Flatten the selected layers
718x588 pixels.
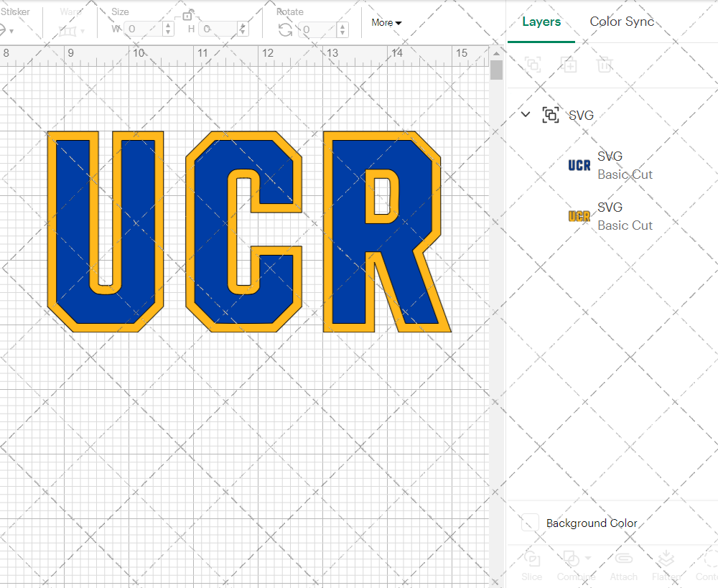[x=667, y=566]
